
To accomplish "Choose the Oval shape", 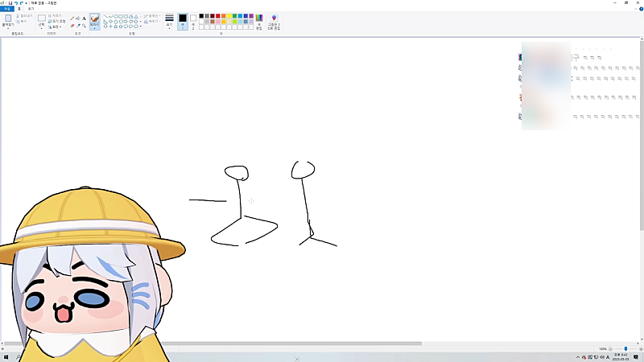I will (x=115, y=16).
